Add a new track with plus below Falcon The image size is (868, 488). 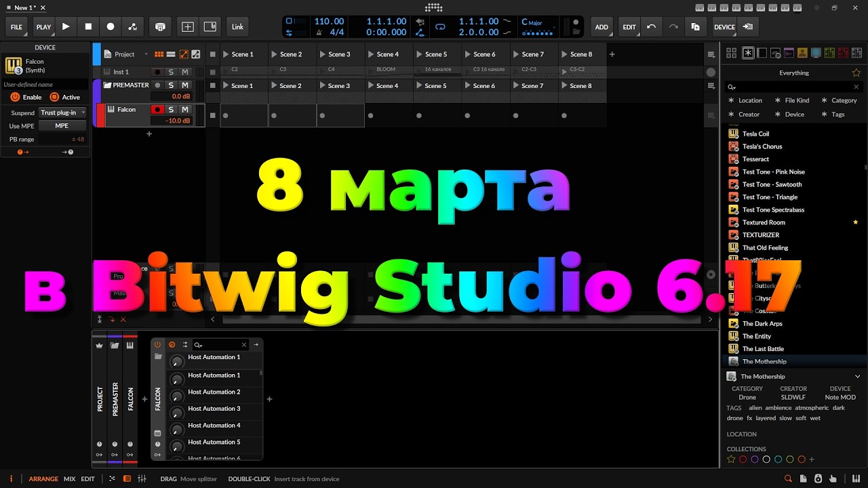pos(149,134)
